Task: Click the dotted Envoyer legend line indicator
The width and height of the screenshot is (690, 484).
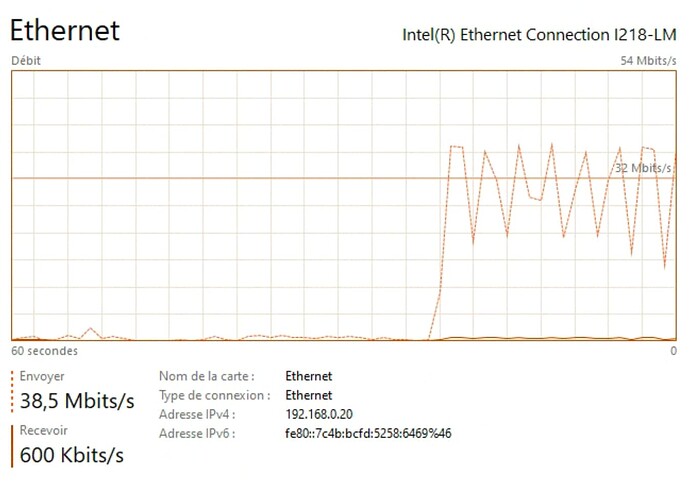Action: click(12, 392)
